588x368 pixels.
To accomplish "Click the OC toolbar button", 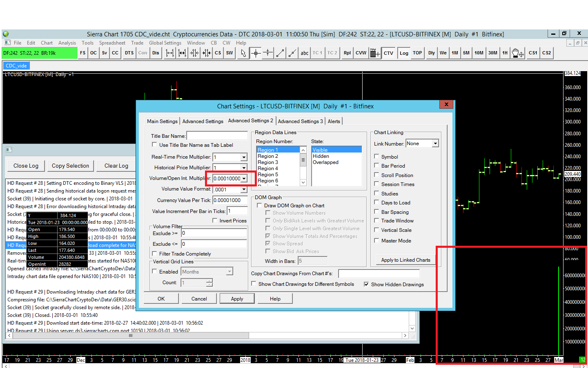I will 94,53.
